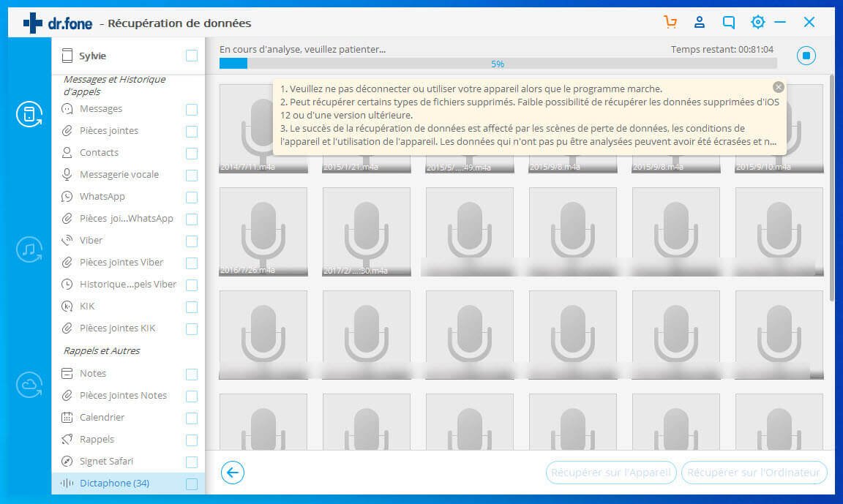Screen dimensions: 843x504
Task: Enable the WhatsApp checkbox
Action: (x=191, y=198)
